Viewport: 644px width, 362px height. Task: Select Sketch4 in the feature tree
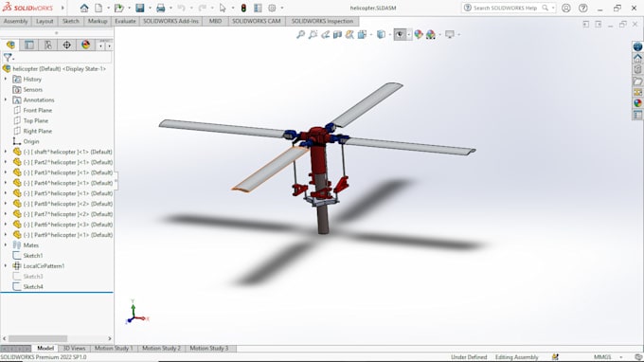[x=33, y=287]
